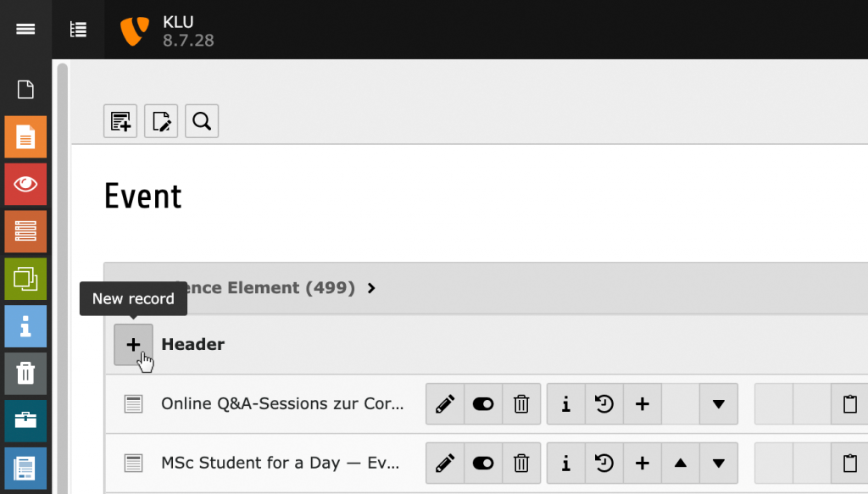The height and width of the screenshot is (494, 868).
Task: Sort by the Header column label
Action: point(192,344)
